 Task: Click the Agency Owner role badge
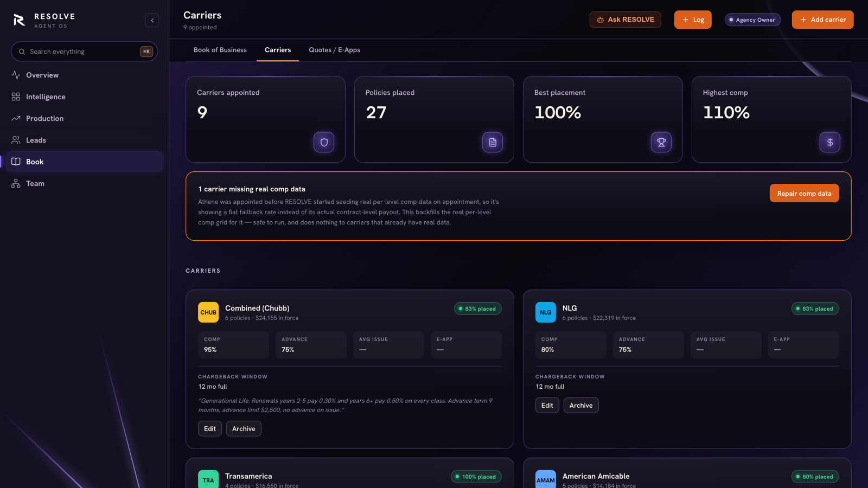point(752,20)
